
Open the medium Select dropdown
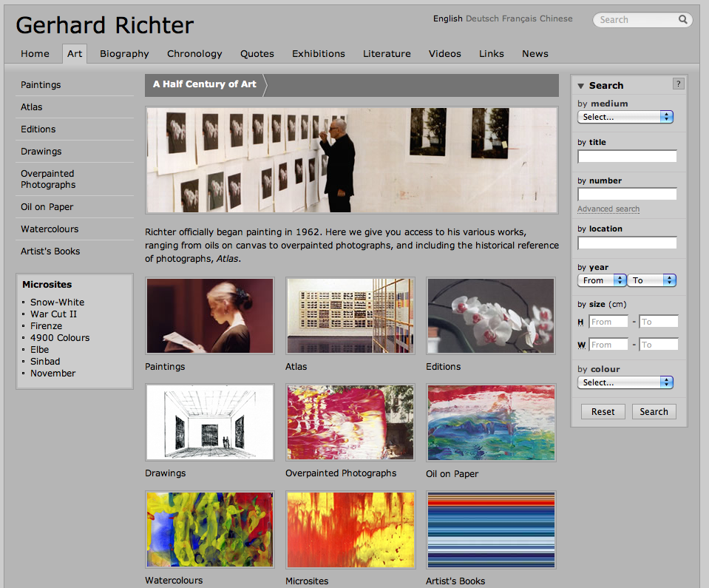(x=625, y=117)
